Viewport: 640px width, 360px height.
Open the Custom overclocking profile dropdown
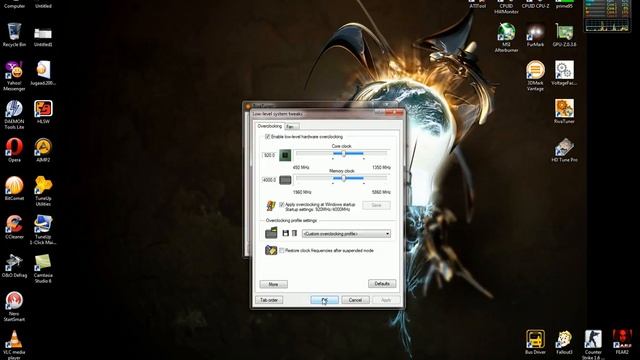pos(346,234)
